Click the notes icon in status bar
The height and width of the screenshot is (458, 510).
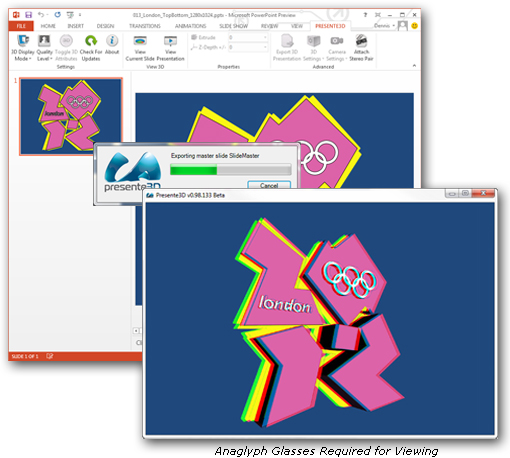[x=50, y=356]
